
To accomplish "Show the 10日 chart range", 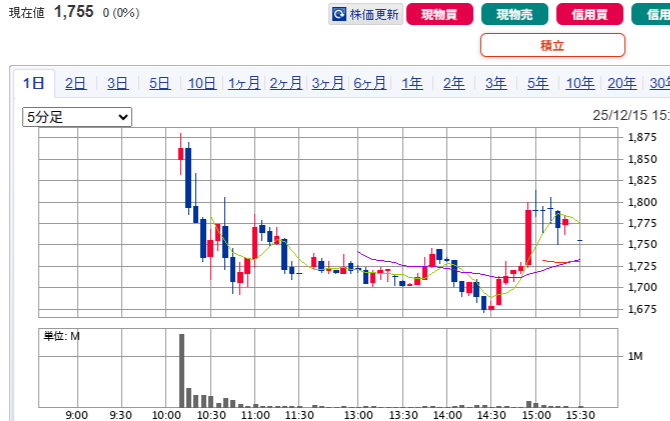I will point(202,83).
